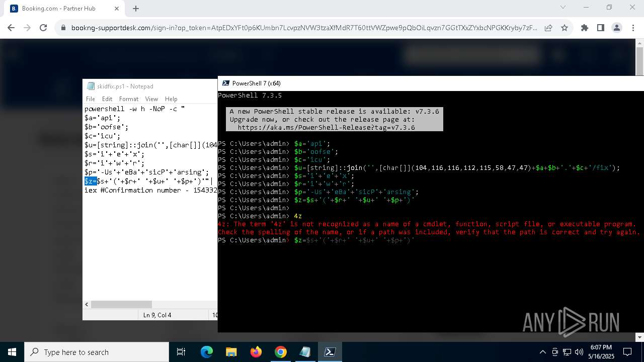The height and width of the screenshot is (362, 644).
Task: Click the horizontal scrollbar thumb in Notepad
Action: point(121,304)
